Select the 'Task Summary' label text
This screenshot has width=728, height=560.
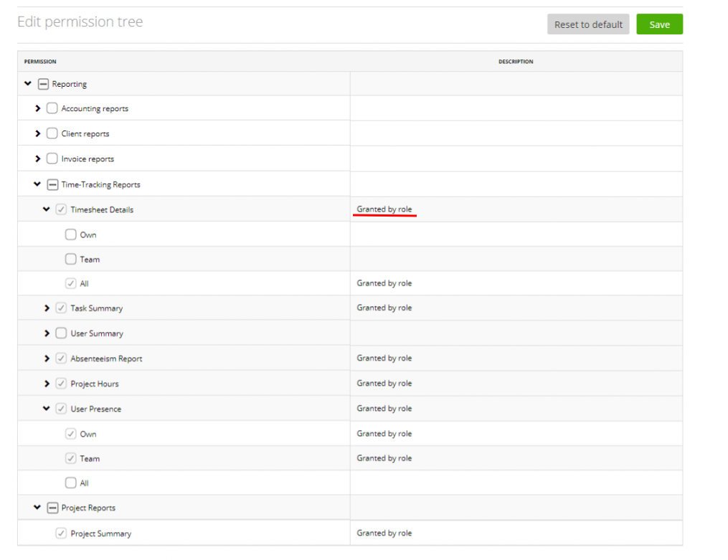coord(97,308)
